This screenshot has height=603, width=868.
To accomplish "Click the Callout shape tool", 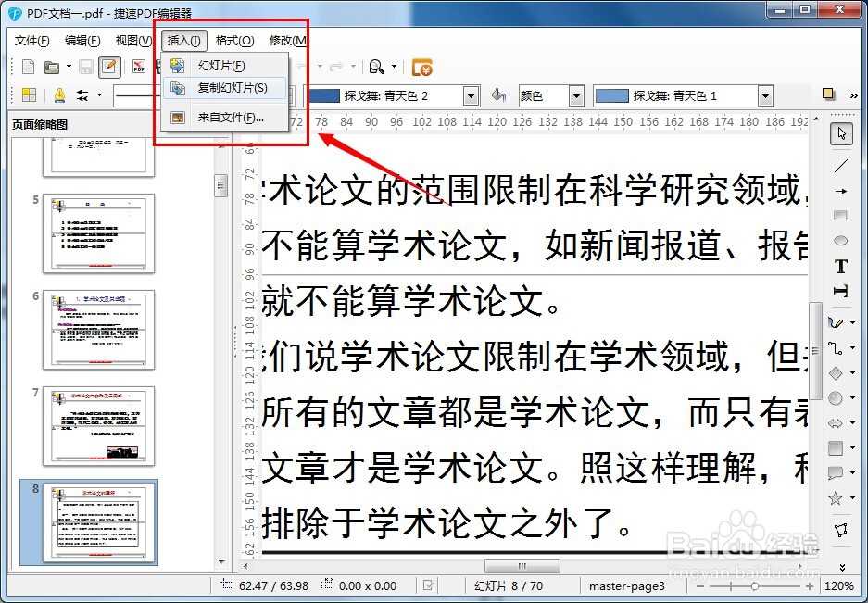I will pos(837,472).
